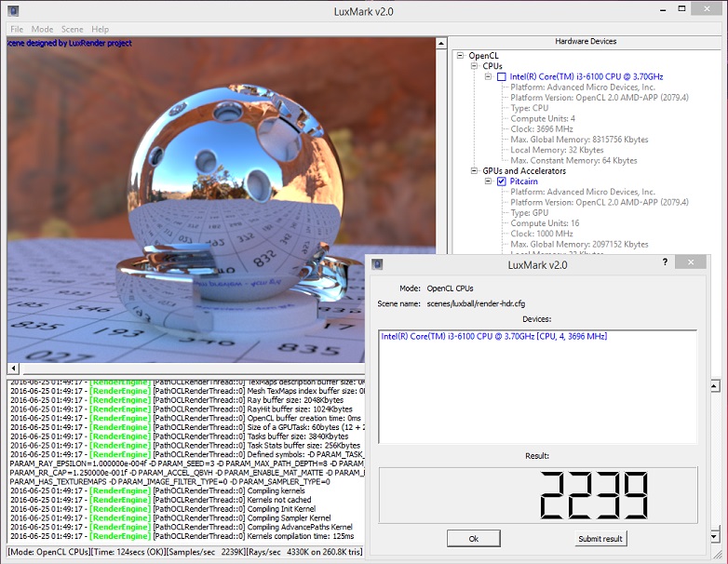The image size is (728, 564).
Task: Minimize the LuxMark main window
Action: (x=663, y=9)
